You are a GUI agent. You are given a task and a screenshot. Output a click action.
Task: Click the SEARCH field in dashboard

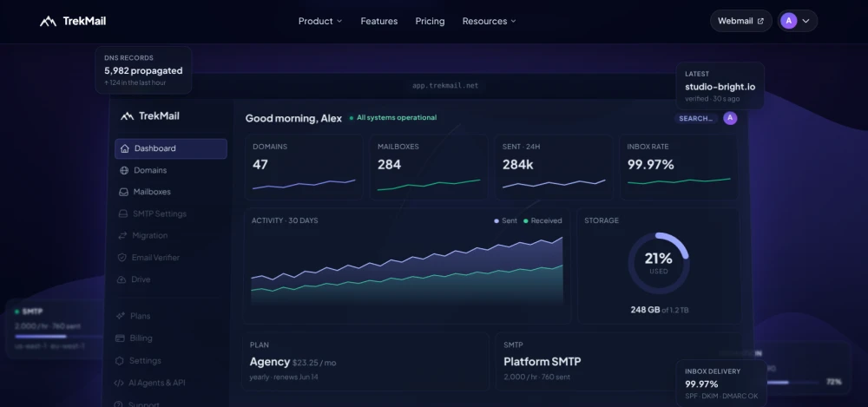[696, 119]
